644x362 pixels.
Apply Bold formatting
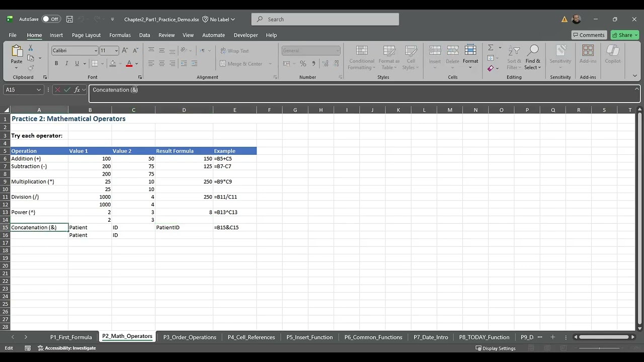[x=56, y=63]
